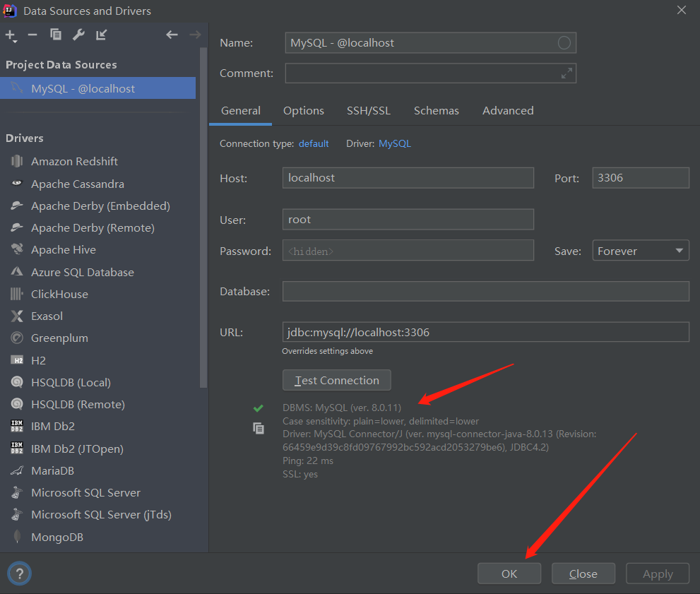Click the Port field showing 3306
The width and height of the screenshot is (700, 594).
click(x=641, y=177)
